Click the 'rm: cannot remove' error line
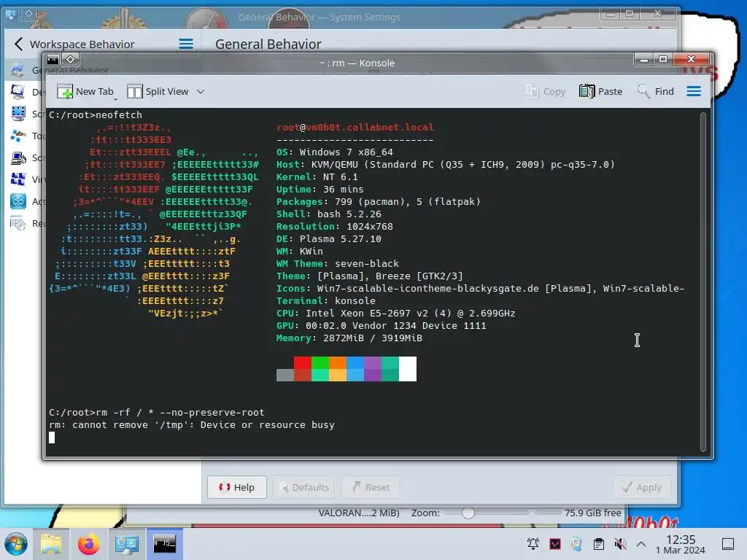This screenshot has height=560, width=747. 192,425
